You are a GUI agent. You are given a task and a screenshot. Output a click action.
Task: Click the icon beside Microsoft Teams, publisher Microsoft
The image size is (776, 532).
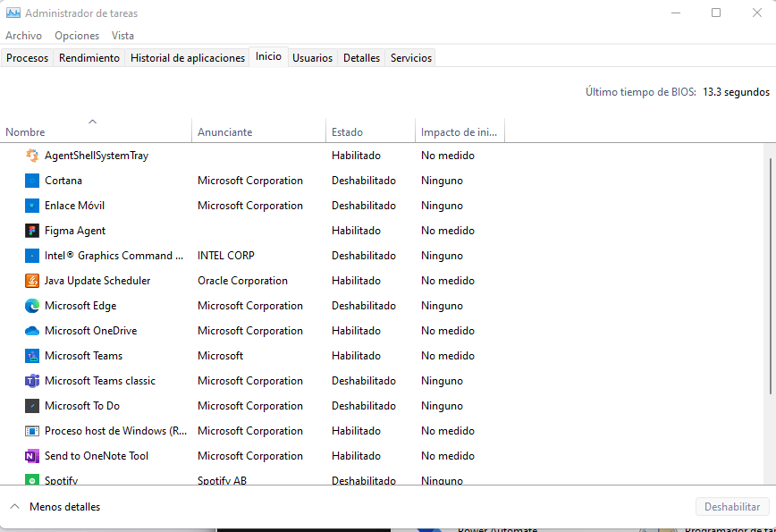pos(32,356)
